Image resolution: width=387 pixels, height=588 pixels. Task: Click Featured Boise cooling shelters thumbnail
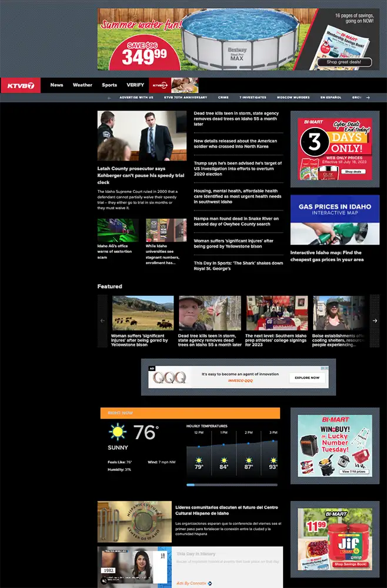(339, 313)
